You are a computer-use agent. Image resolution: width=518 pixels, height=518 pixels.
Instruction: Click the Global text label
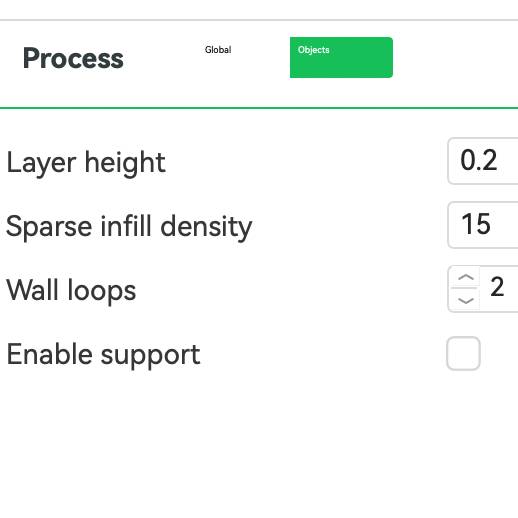218,50
